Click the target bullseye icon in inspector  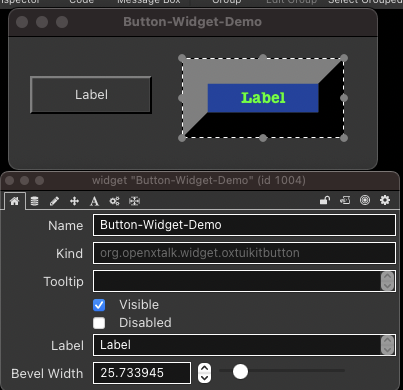[x=365, y=200]
